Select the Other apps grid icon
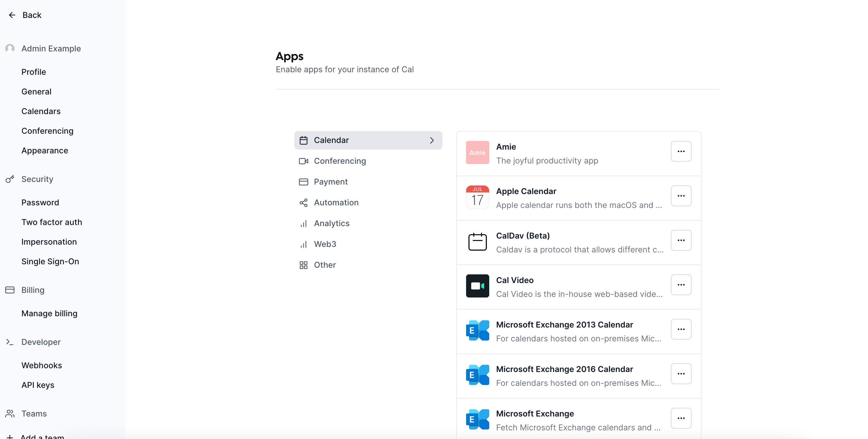 tap(304, 265)
